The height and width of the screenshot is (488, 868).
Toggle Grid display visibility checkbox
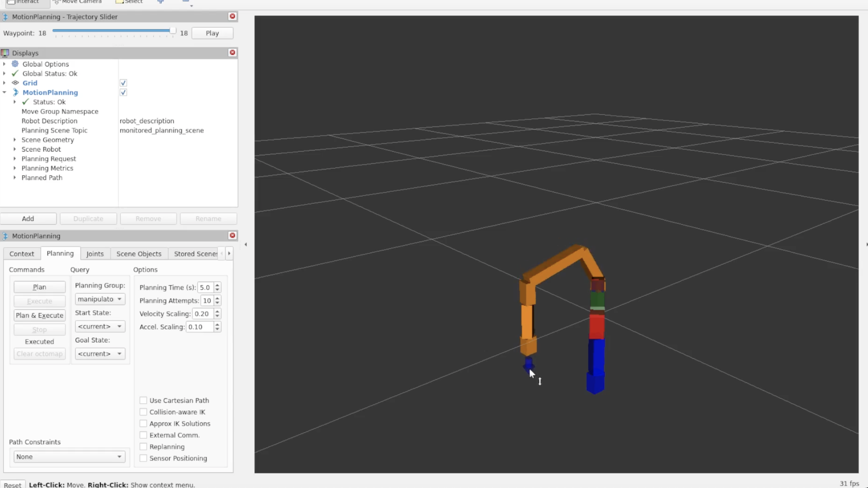pos(123,83)
